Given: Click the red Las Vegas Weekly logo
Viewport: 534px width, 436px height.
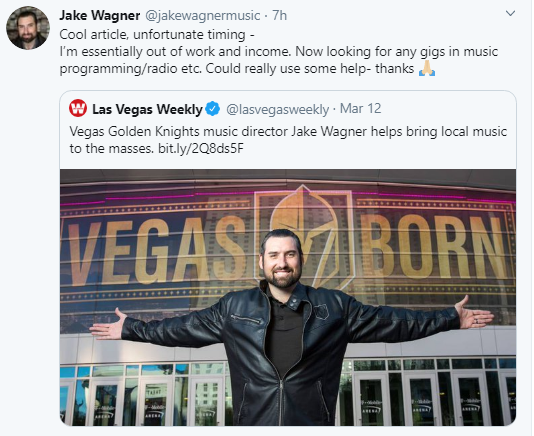Looking at the screenshot, I should tap(78, 108).
